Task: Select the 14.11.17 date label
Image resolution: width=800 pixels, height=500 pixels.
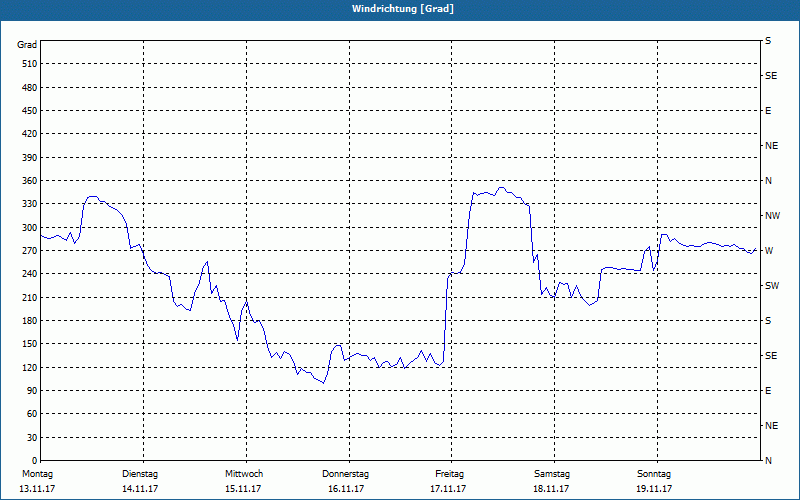Action: pyautogui.click(x=140, y=489)
